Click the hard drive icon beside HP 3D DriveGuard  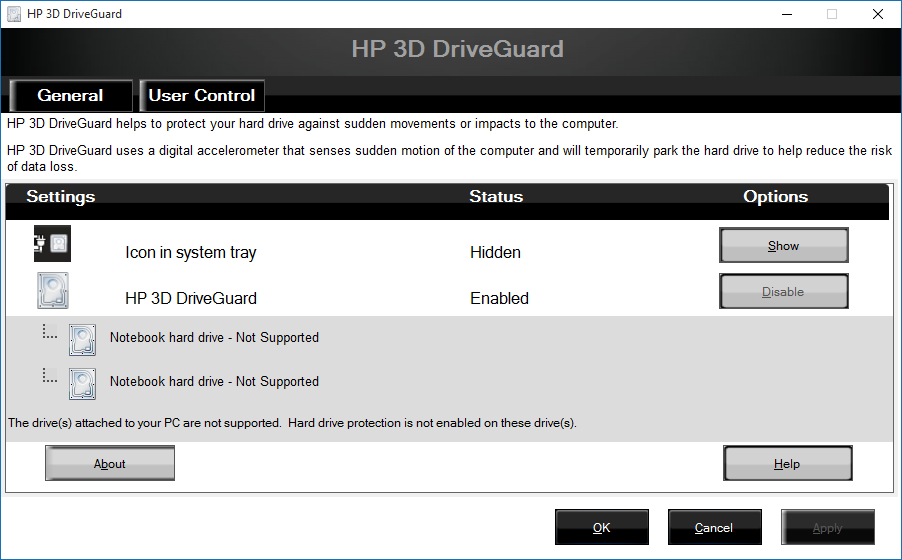click(x=53, y=291)
